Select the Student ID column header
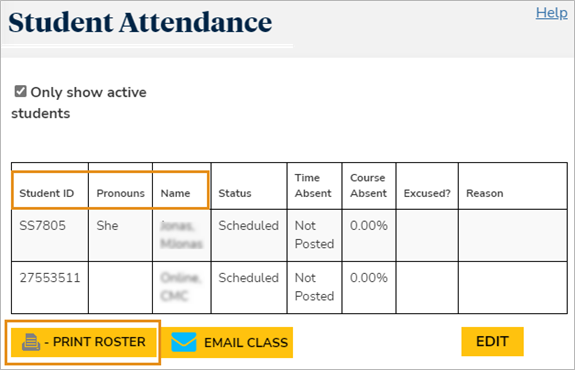This screenshot has height=370, width=575. pyautogui.click(x=47, y=193)
